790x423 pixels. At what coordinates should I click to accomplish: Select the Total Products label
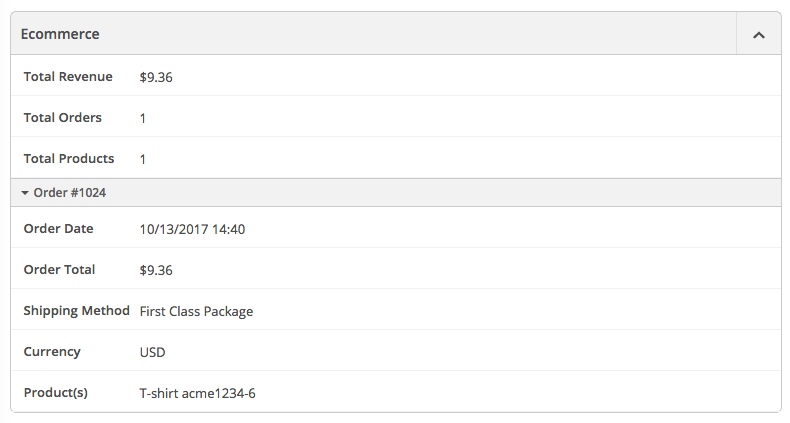pyautogui.click(x=69, y=159)
